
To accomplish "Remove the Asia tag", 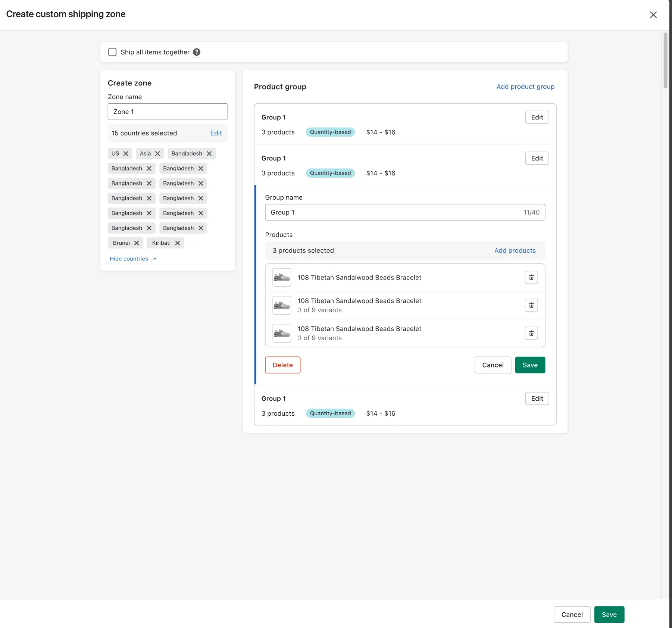I will (x=157, y=153).
